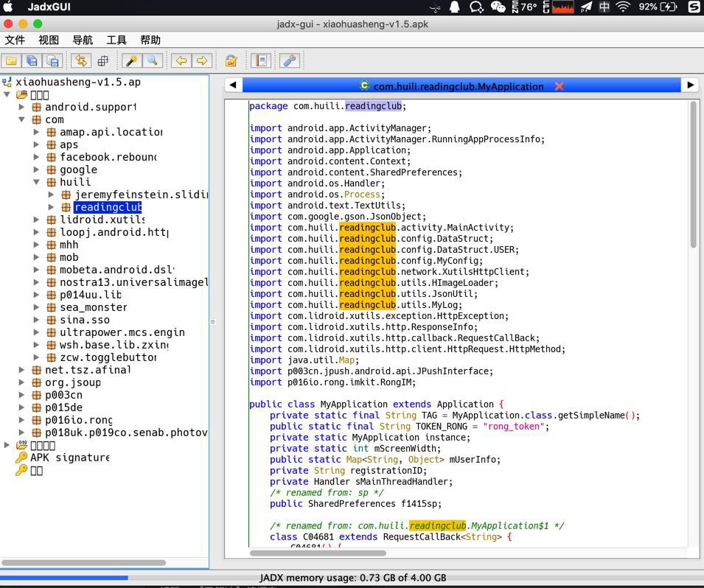Open preferences with the wrench icon

(290, 61)
